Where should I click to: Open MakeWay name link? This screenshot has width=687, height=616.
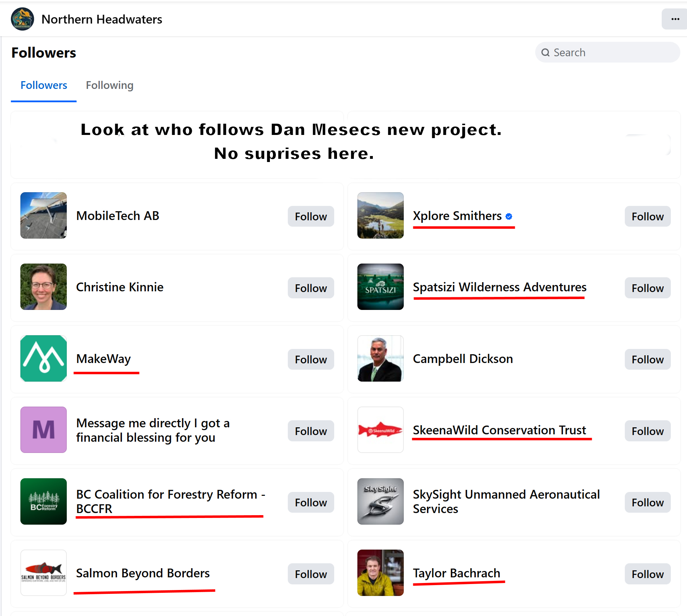103,359
